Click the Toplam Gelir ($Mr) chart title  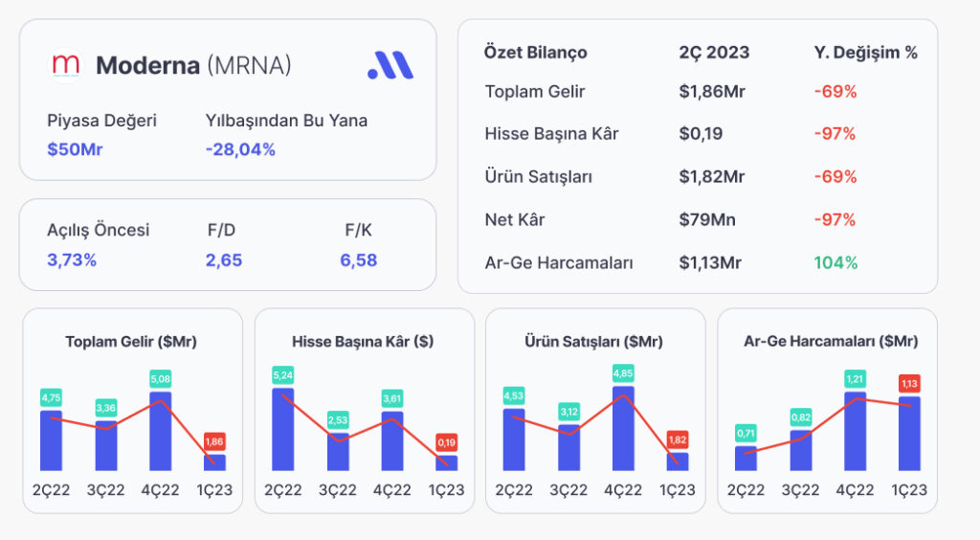tap(131, 341)
